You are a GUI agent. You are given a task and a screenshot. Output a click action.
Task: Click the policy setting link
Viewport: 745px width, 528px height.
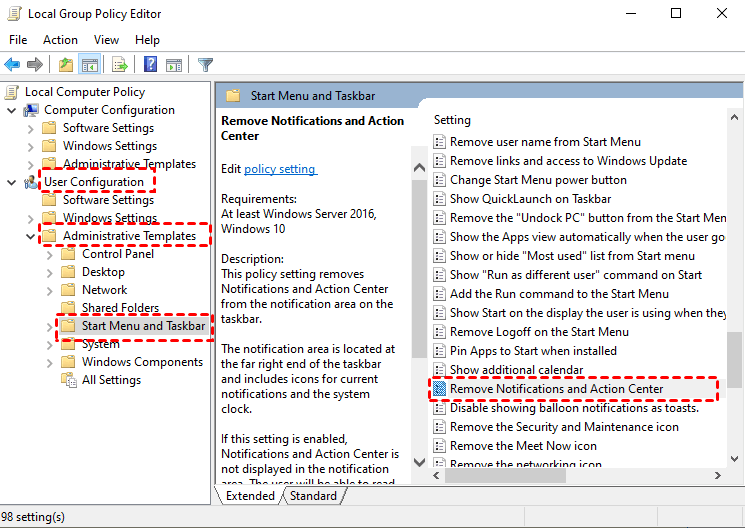[280, 169]
